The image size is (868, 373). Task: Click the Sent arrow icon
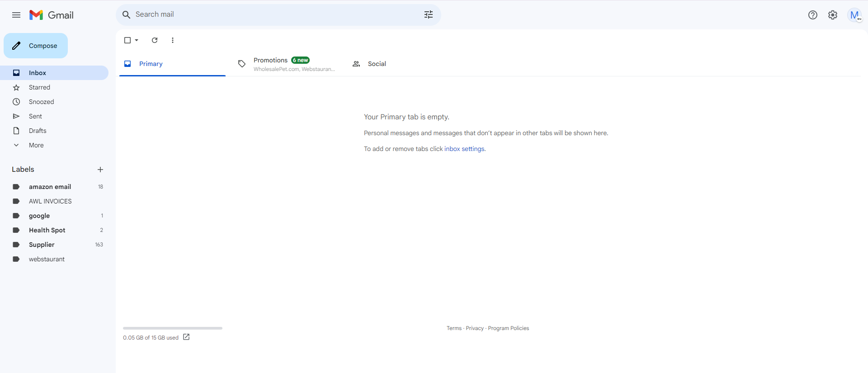(x=16, y=116)
